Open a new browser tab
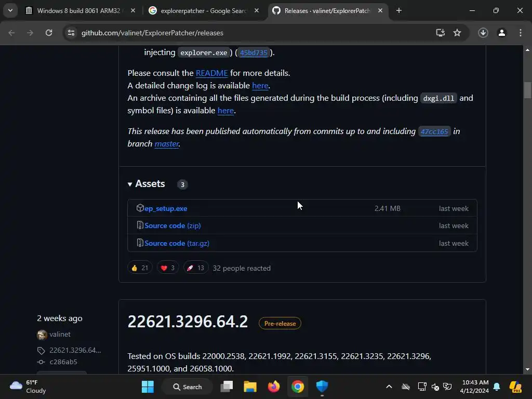The width and height of the screenshot is (532, 399). 399,10
